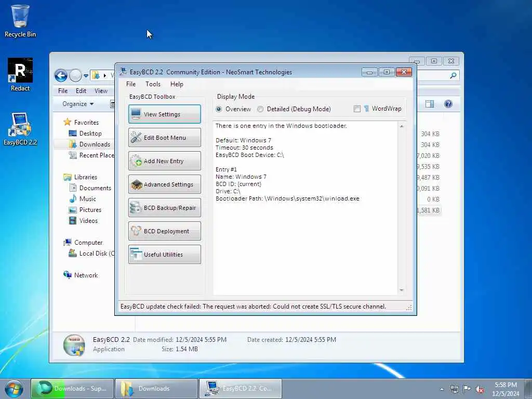Viewport: 532px width, 399px height.
Task: Show hidden system tray icons arrow
Action: pyautogui.click(x=442, y=390)
